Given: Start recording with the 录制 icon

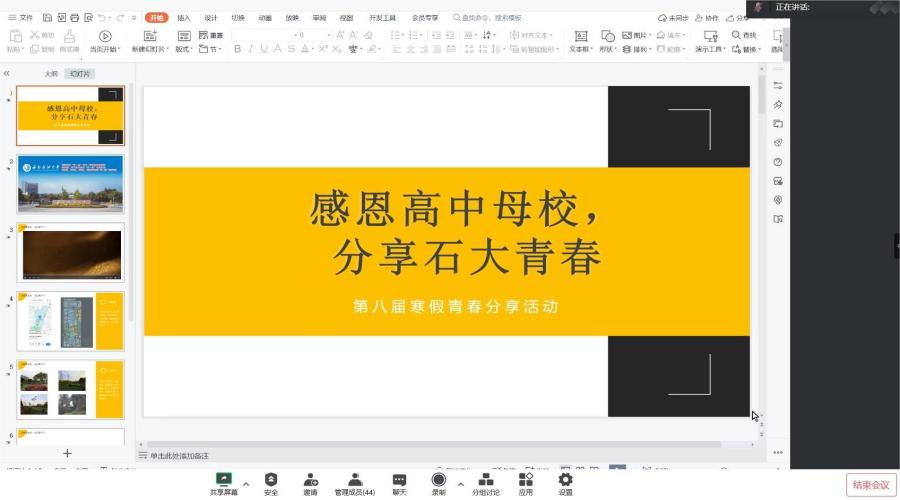Looking at the screenshot, I should coord(438,481).
